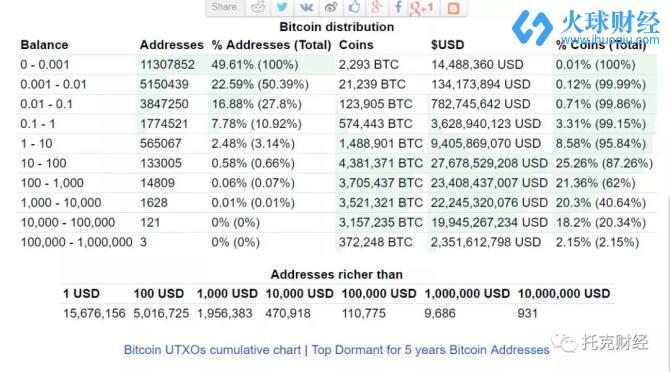This screenshot has height=372, width=670.
Task: Click the thumbs-up like icon
Action: (354, 7)
